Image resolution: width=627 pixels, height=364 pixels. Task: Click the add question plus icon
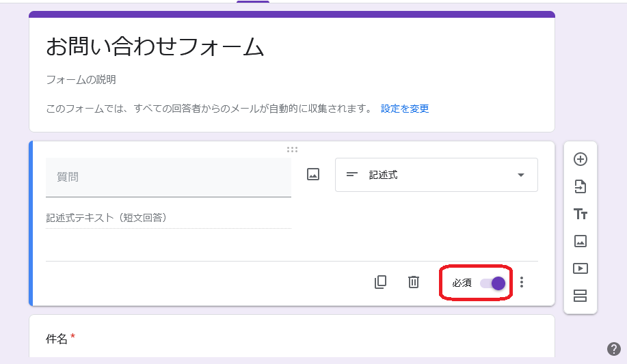[581, 159]
